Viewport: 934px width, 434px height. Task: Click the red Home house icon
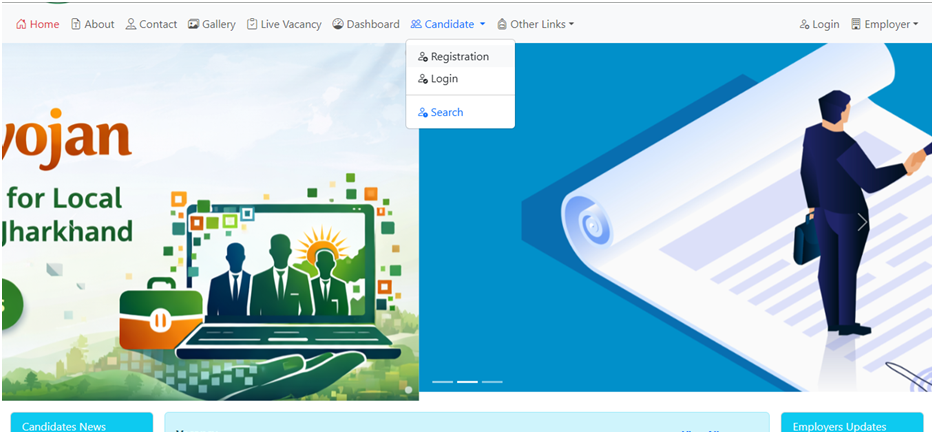click(21, 24)
